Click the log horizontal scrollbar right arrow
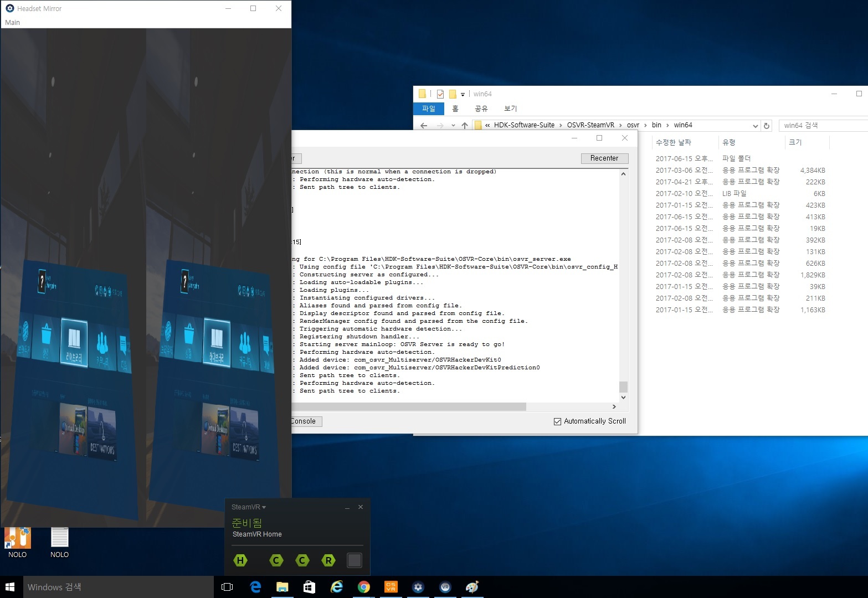Viewport: 868px width, 598px height. coord(614,407)
